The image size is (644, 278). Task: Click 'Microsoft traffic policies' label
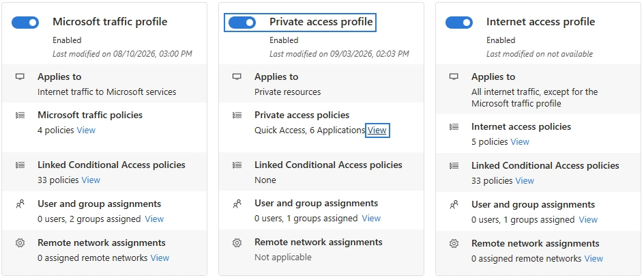[x=90, y=115]
